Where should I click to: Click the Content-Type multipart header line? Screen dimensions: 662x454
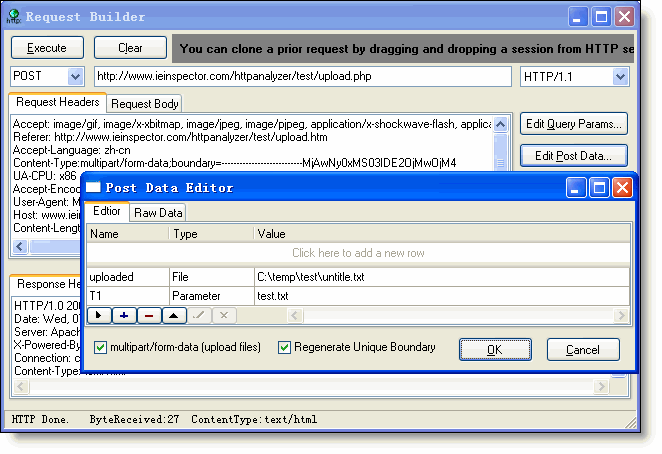(x=235, y=163)
